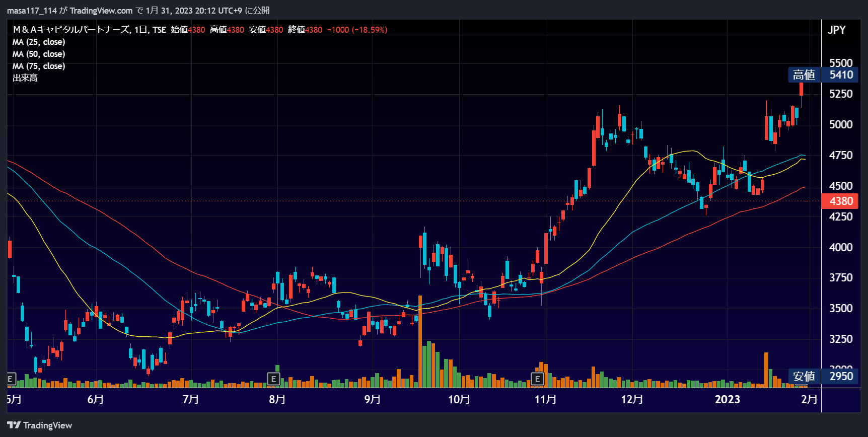Click the 4750 level on price axis
The image size is (868, 437).
click(841, 155)
